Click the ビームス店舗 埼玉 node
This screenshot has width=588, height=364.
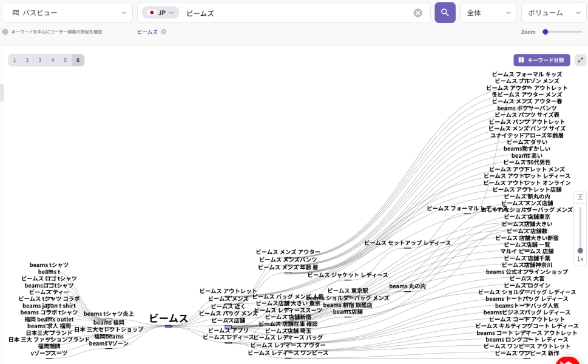[x=288, y=331]
